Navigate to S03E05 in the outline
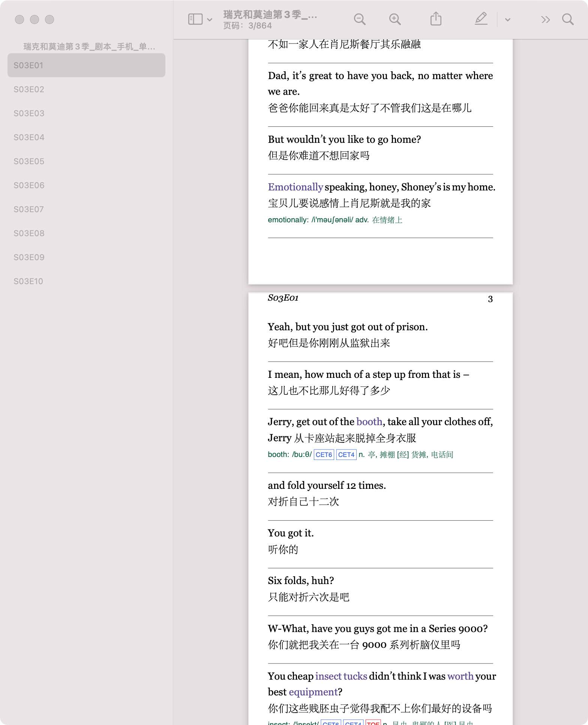 coord(86,161)
